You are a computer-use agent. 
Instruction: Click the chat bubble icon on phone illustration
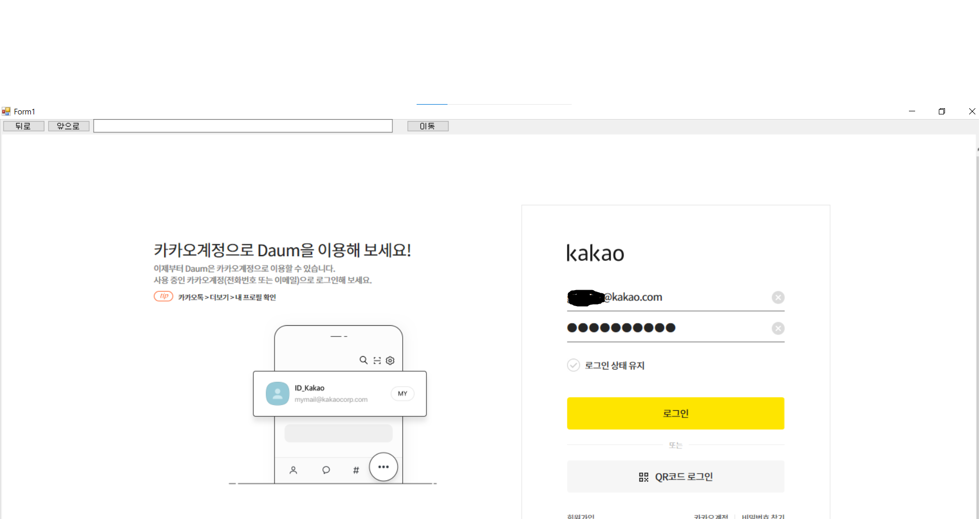click(326, 470)
